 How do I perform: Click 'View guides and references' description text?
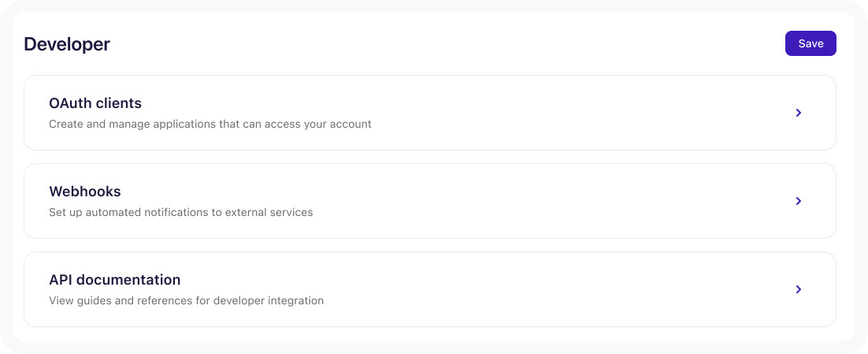click(186, 300)
